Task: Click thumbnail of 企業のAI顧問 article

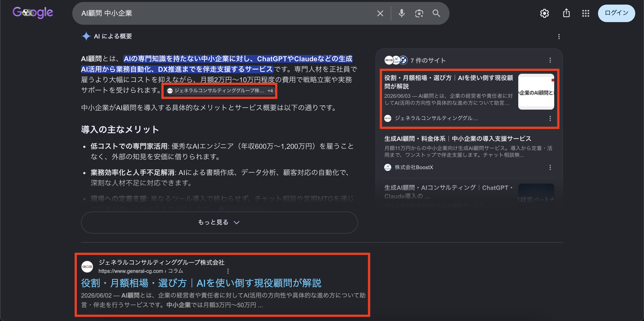Action: coord(536,91)
